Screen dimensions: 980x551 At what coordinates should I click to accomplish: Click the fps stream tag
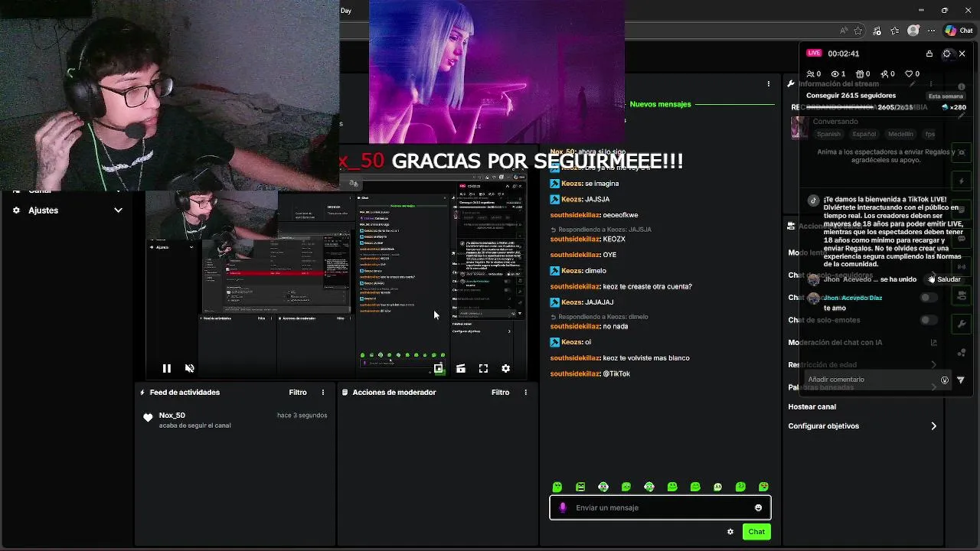point(930,134)
